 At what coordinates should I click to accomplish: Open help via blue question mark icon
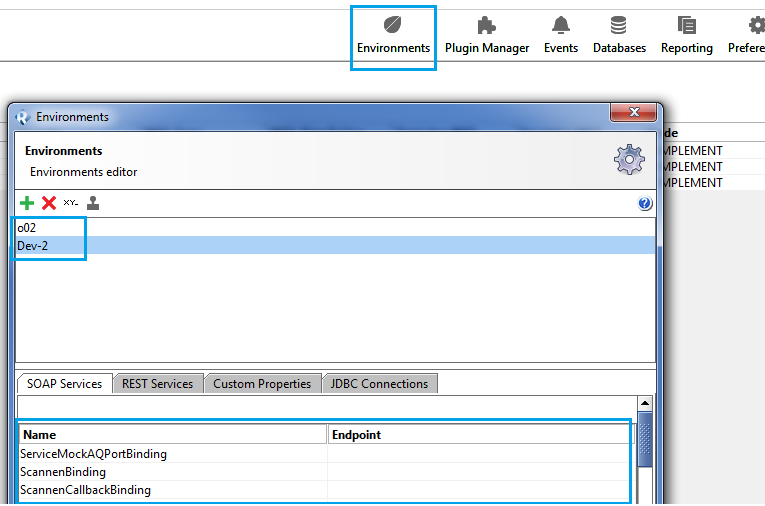coord(644,203)
